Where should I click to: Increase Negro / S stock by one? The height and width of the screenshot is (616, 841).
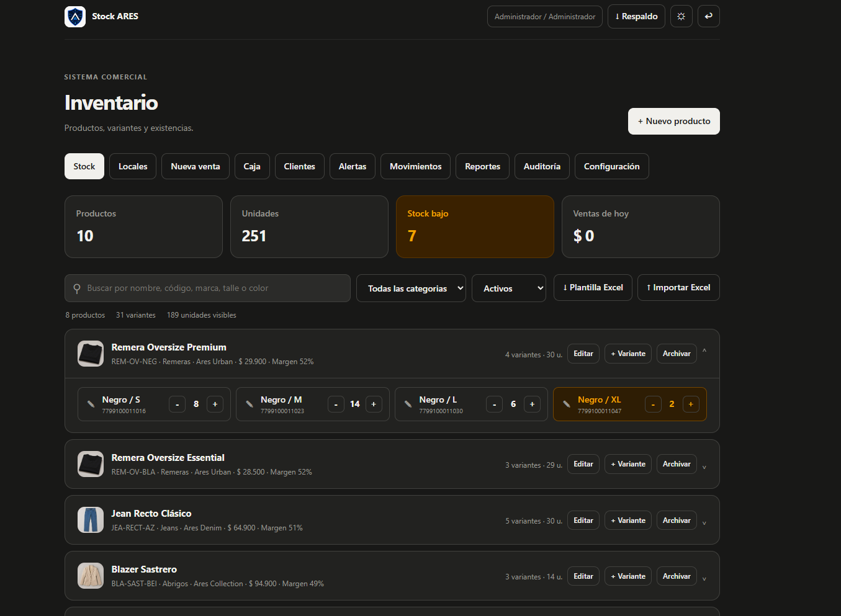click(x=215, y=404)
